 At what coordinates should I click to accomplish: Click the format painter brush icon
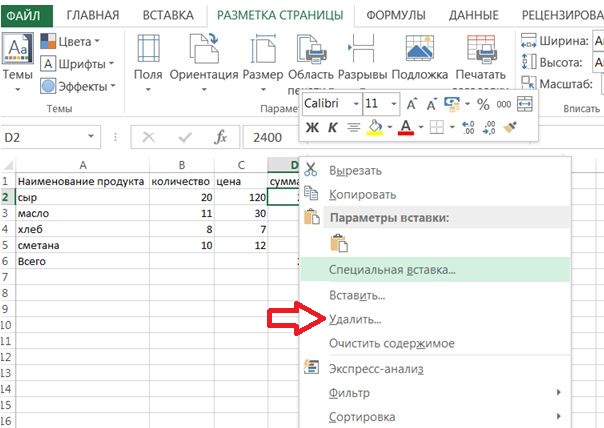point(510,127)
